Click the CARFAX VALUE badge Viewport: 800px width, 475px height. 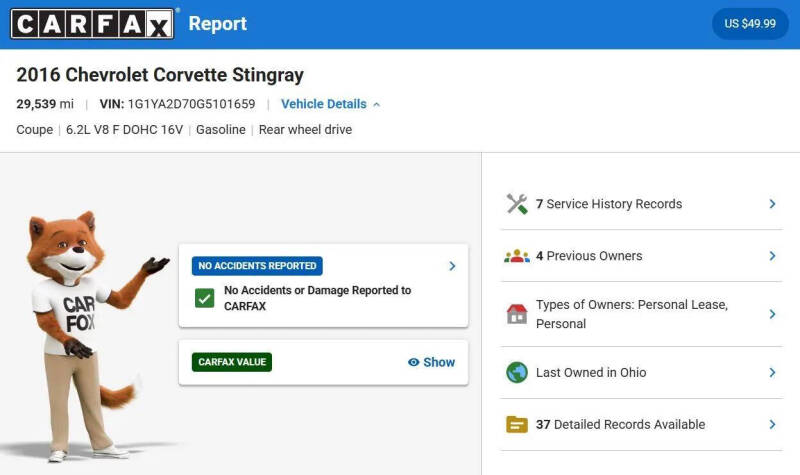pyautogui.click(x=232, y=362)
